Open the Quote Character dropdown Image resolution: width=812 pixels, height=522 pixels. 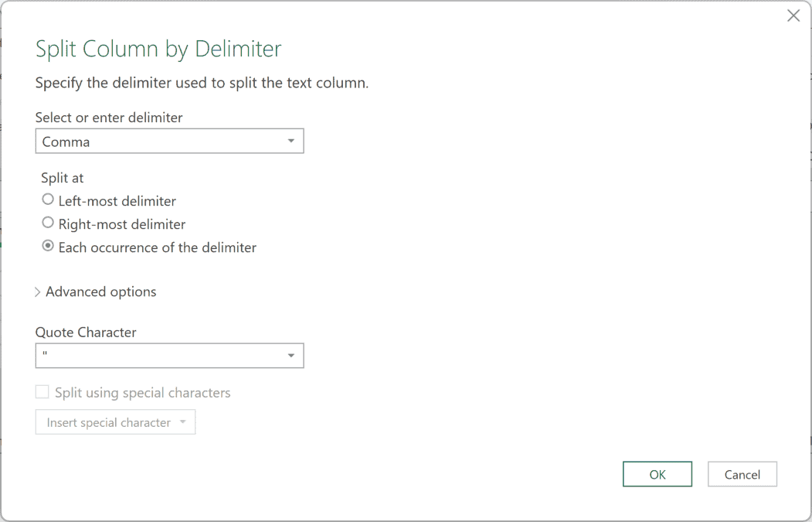169,356
